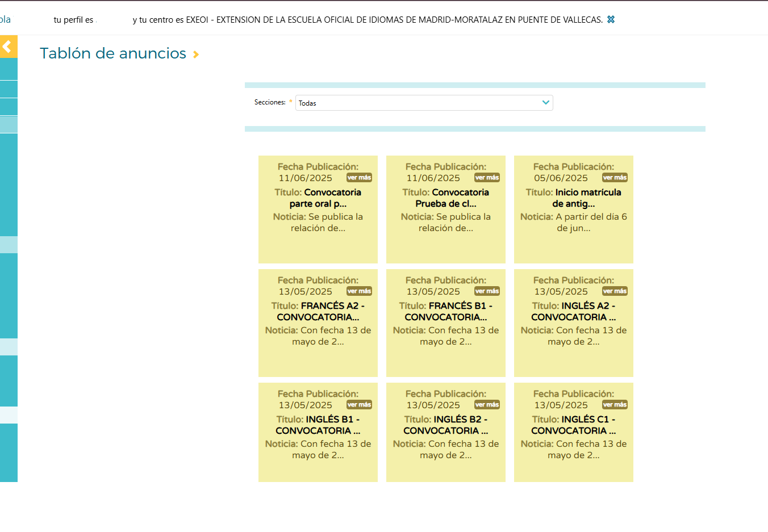The width and height of the screenshot is (768, 532).
Task: Click 'ver más' on INGLÉS B1 card
Action: point(360,405)
